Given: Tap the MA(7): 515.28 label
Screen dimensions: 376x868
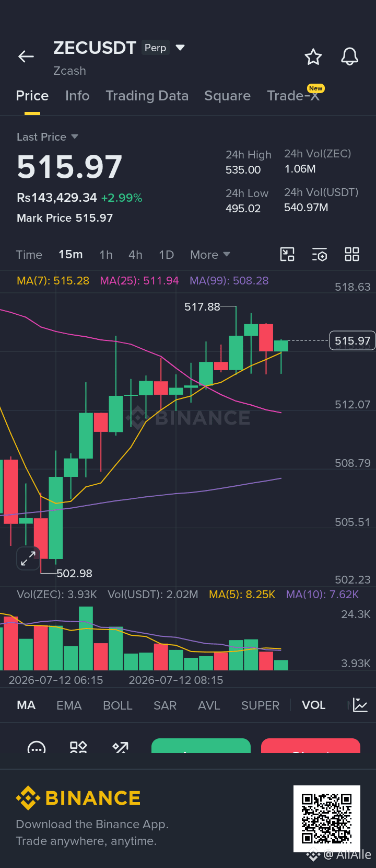Looking at the screenshot, I should [x=53, y=281].
